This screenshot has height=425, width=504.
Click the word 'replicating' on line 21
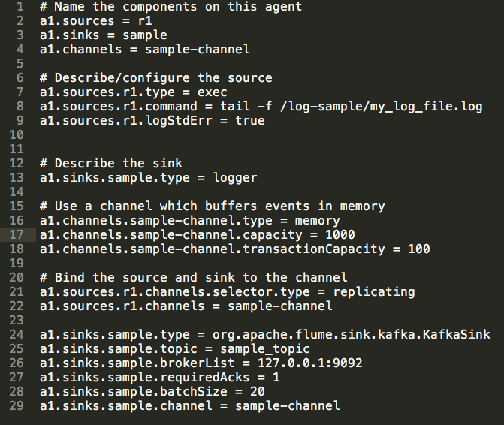click(x=373, y=291)
